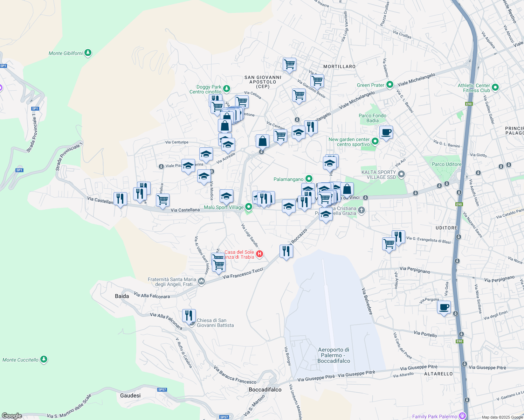Click the Doggy Park Centro cinofilo green marker
This screenshot has width=524, height=420.
226,89
